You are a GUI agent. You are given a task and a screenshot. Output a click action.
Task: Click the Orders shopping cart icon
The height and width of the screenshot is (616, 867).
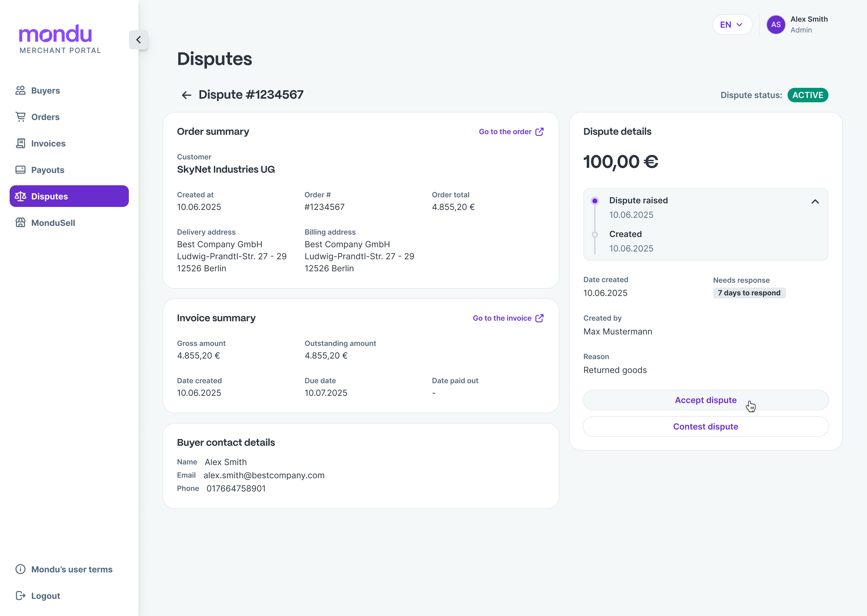point(20,117)
